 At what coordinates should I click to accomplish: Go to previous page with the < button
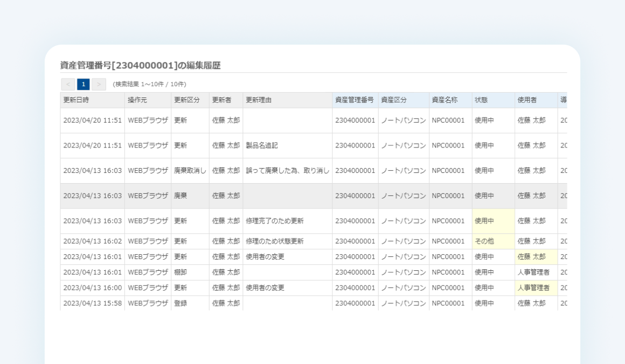pyautogui.click(x=68, y=84)
